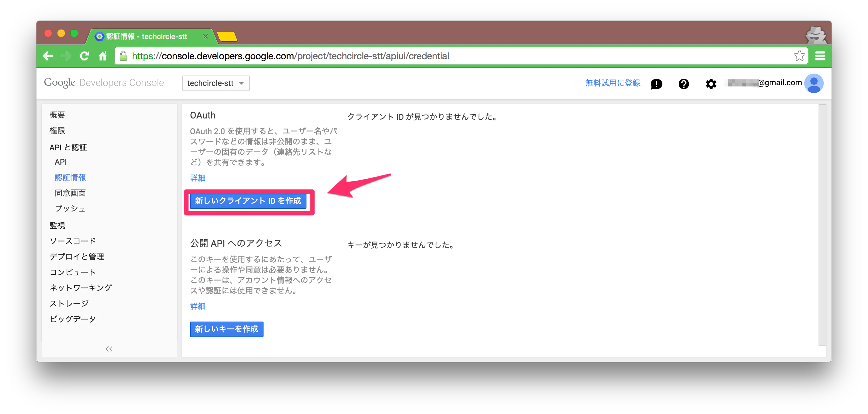Open プッシュ in the sidebar

[70, 209]
